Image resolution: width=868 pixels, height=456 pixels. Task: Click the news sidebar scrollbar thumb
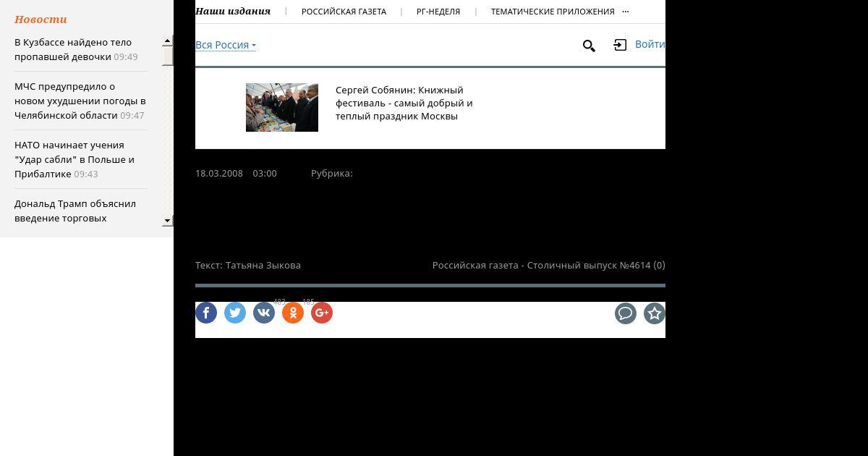[x=168, y=56]
